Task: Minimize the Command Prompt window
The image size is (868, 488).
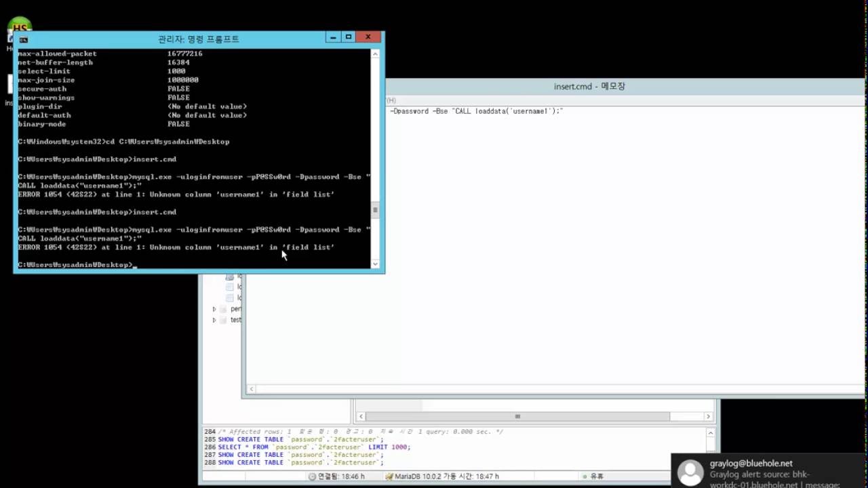Action: (x=332, y=37)
